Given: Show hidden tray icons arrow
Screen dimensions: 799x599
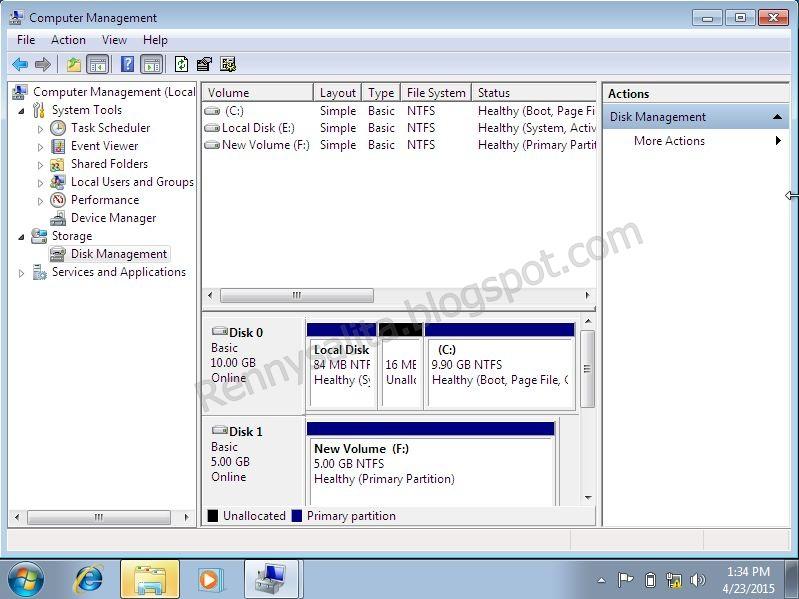Looking at the screenshot, I should tap(602, 580).
